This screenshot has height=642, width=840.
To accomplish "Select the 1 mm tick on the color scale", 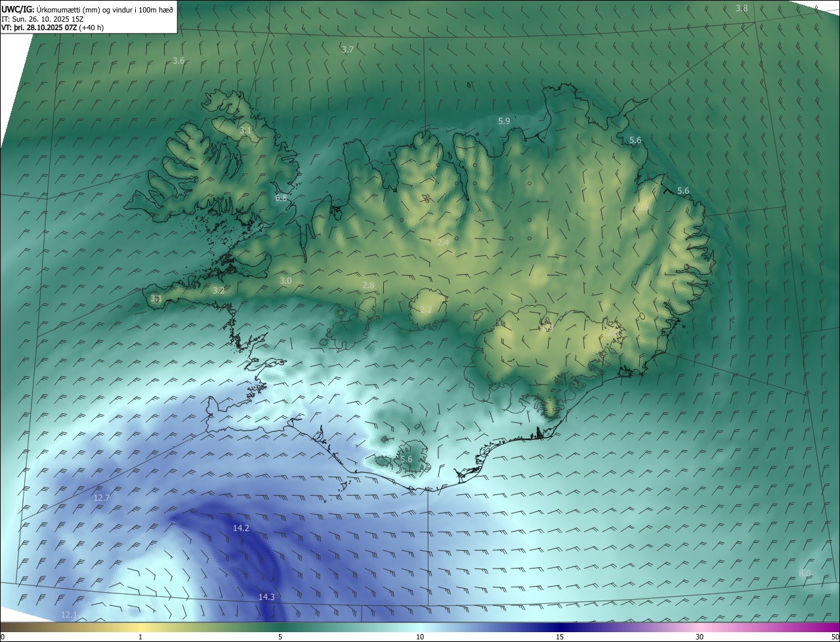I will coord(140,637).
